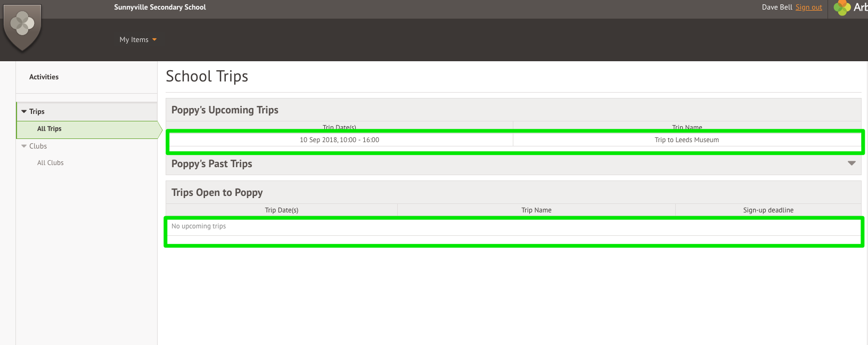Open the My Items dropdown menu
Viewport: 868px width, 345px height.
click(138, 39)
